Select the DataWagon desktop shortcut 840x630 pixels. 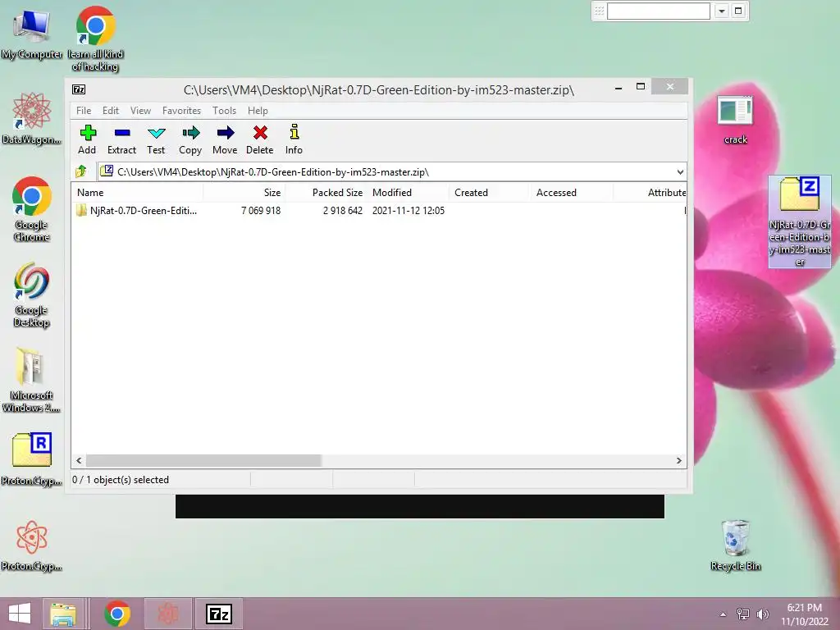click(32, 118)
